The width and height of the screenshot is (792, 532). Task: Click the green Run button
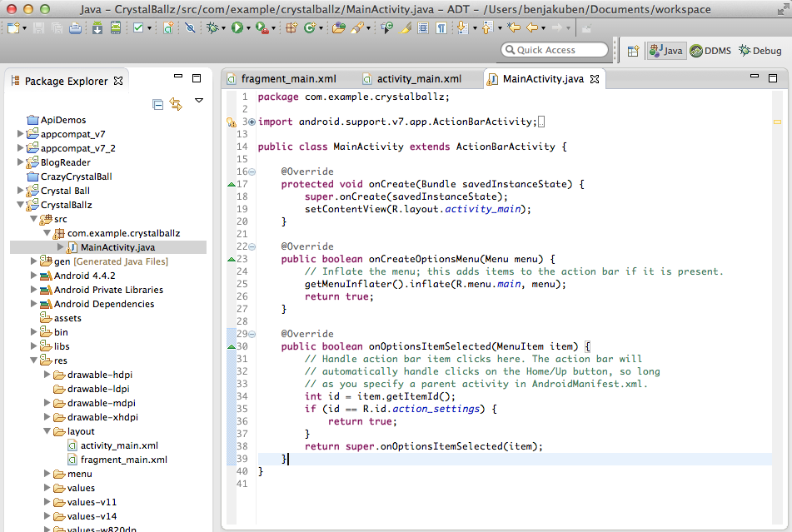(237, 28)
